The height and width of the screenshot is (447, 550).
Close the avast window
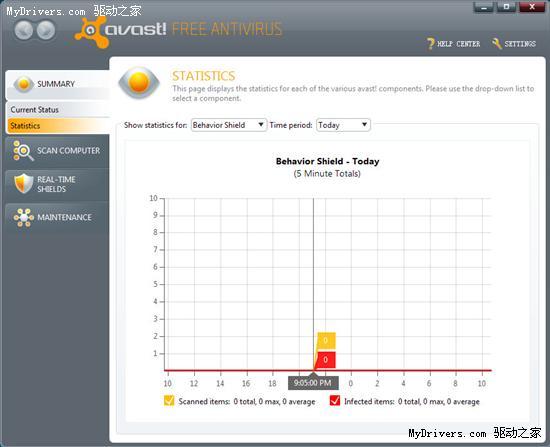coord(532,7)
